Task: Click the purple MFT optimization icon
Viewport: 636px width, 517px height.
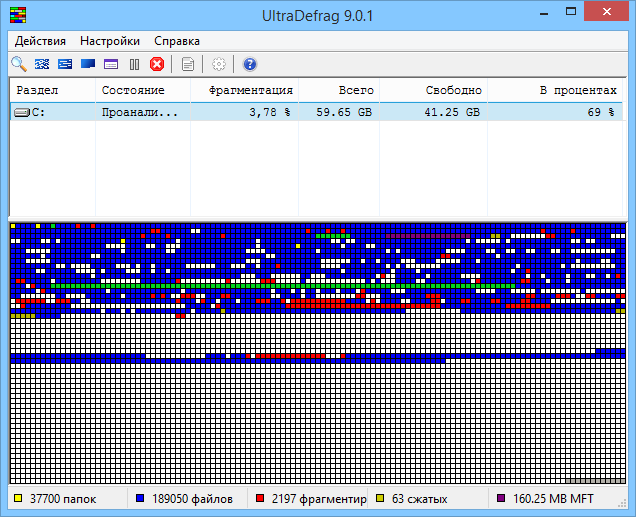Action: pos(111,64)
